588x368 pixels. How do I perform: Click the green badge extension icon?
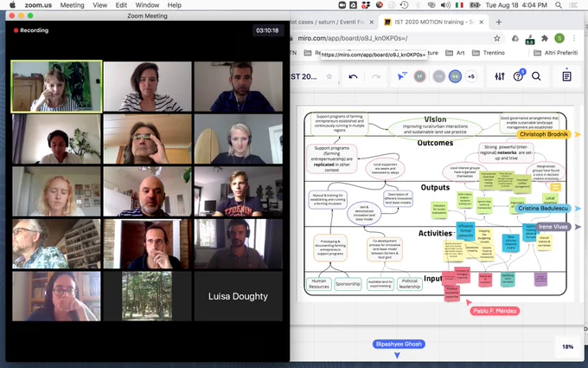click(530, 39)
